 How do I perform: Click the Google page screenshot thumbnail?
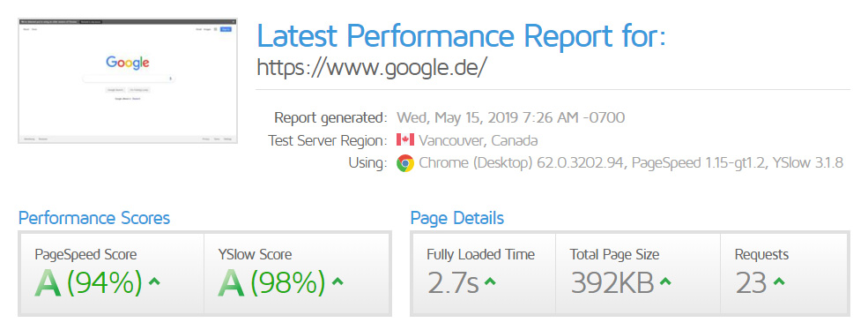point(128,81)
